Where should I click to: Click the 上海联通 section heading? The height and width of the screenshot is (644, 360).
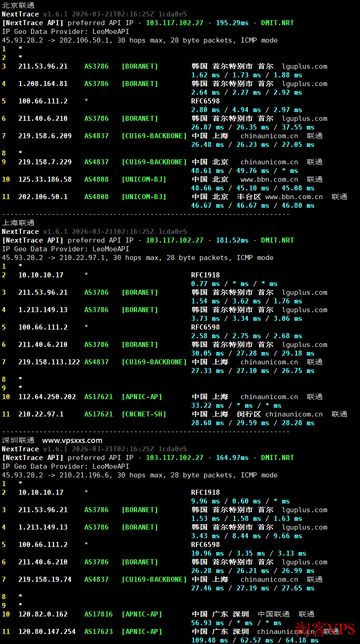[x=18, y=223]
